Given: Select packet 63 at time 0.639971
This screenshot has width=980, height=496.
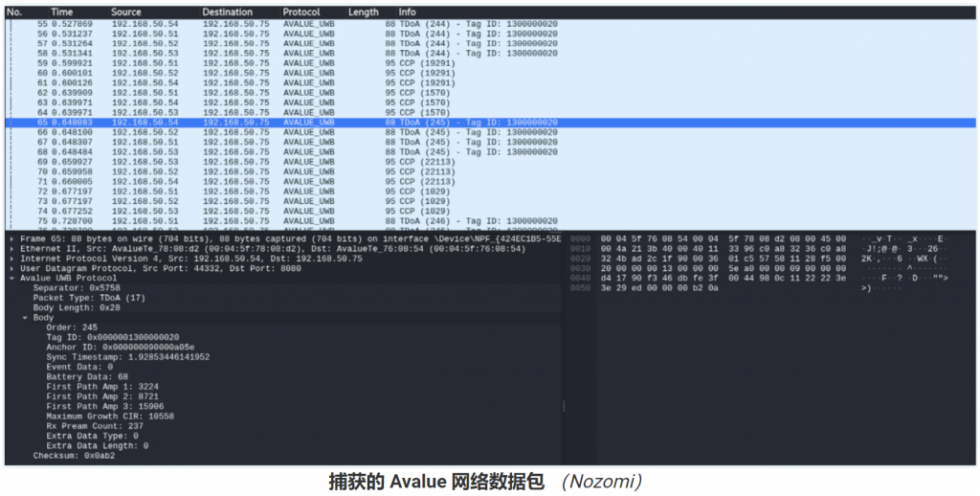Looking at the screenshot, I should tap(491, 102).
